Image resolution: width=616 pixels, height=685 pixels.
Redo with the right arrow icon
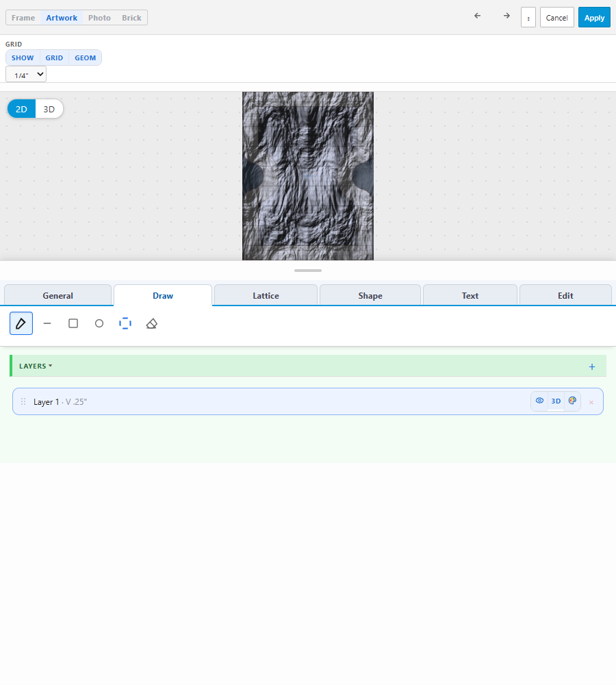(506, 16)
